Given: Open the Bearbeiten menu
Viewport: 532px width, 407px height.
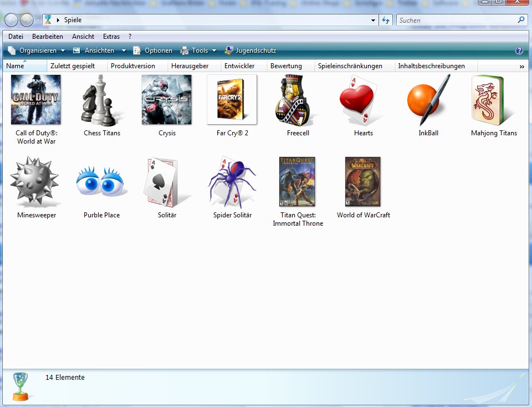Looking at the screenshot, I should (x=48, y=37).
